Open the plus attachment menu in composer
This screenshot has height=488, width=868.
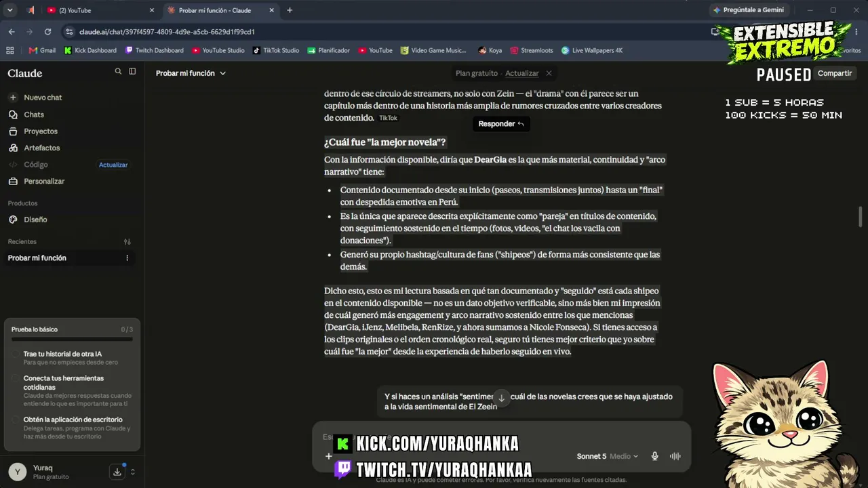click(329, 456)
